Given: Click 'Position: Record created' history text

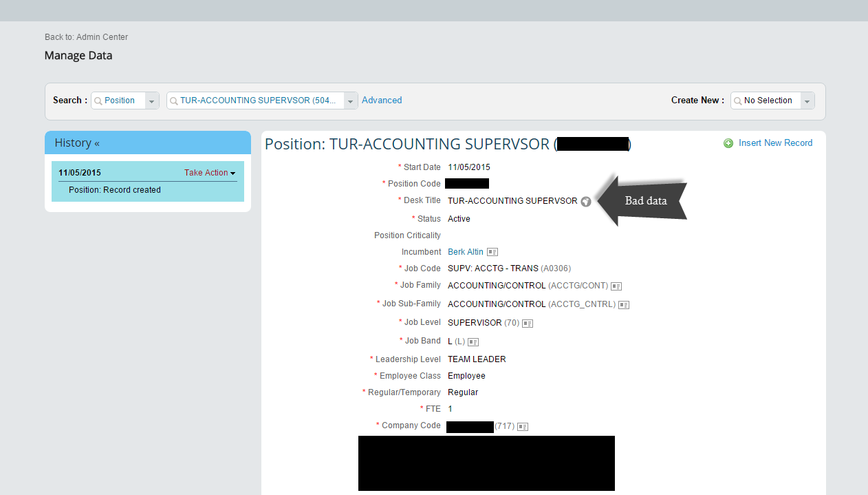Looking at the screenshot, I should 115,190.
